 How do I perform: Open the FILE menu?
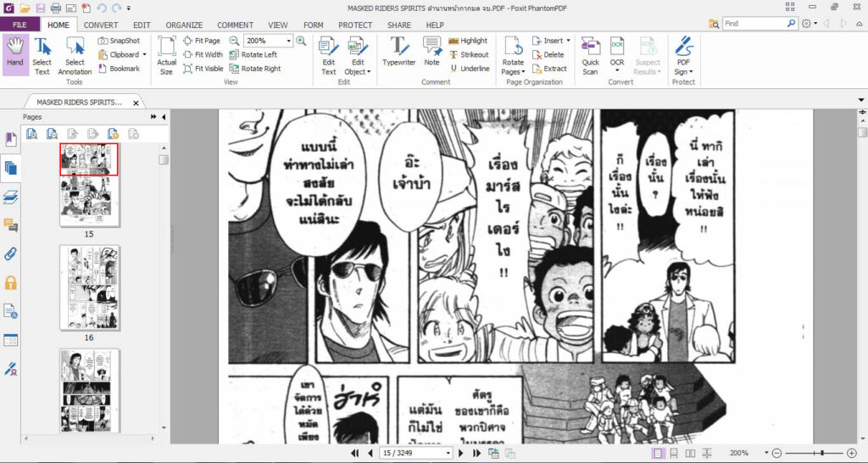pos(20,25)
